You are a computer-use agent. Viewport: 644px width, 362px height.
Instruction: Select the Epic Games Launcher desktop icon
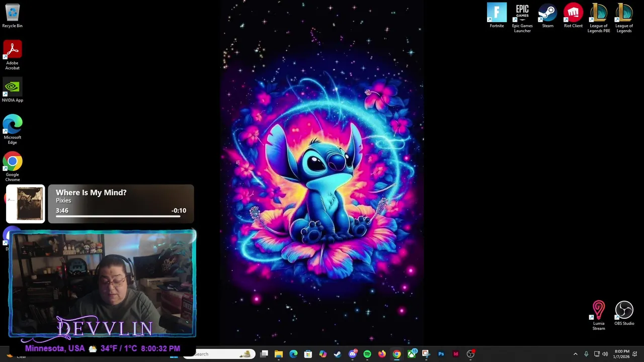[x=522, y=18]
